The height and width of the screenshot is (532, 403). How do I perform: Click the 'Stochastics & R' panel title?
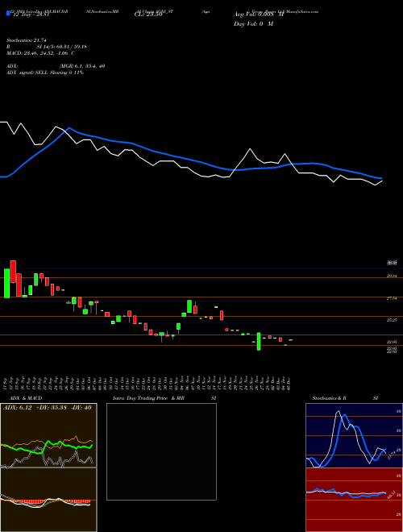click(x=329, y=398)
